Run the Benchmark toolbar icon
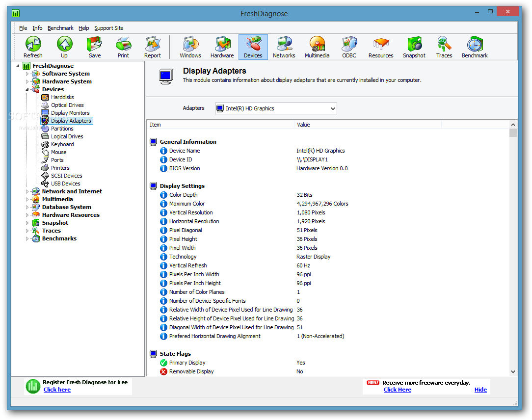 [x=475, y=47]
